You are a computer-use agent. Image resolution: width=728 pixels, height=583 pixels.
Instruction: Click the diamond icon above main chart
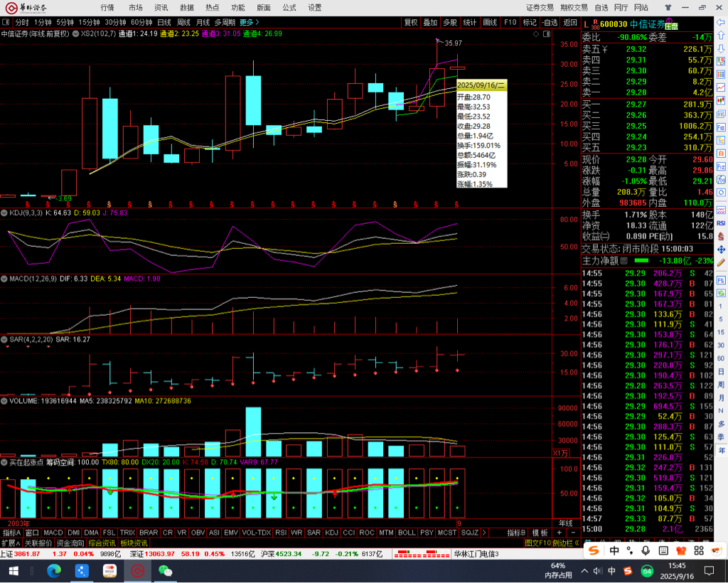tap(536, 34)
